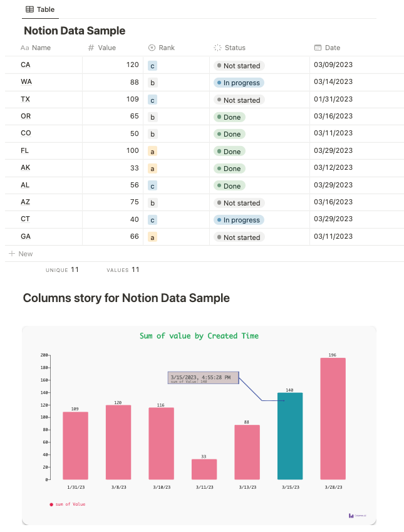404x532 pixels.
Task: Click the spinner icon in Status header
Action: 217,48
